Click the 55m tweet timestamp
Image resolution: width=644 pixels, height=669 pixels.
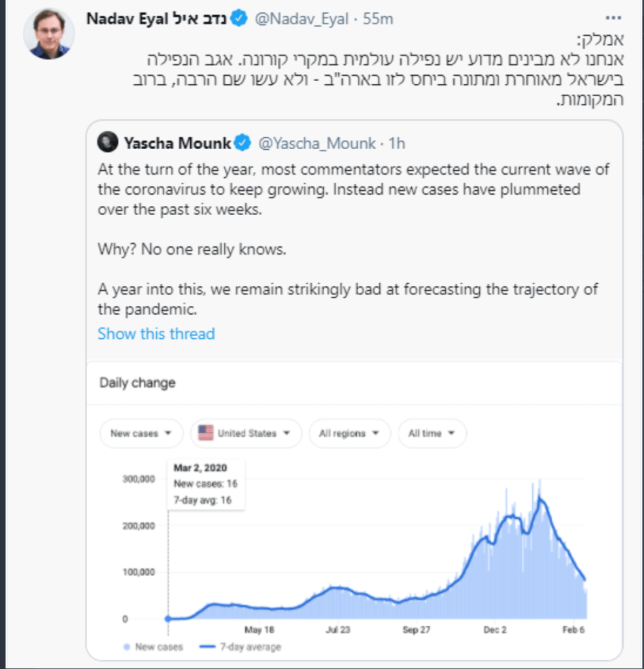point(379,20)
